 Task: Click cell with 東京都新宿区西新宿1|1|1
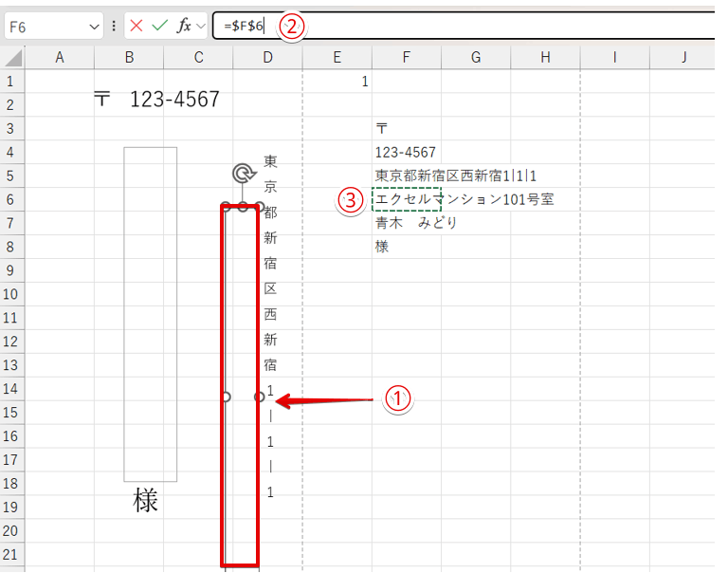tap(456, 176)
